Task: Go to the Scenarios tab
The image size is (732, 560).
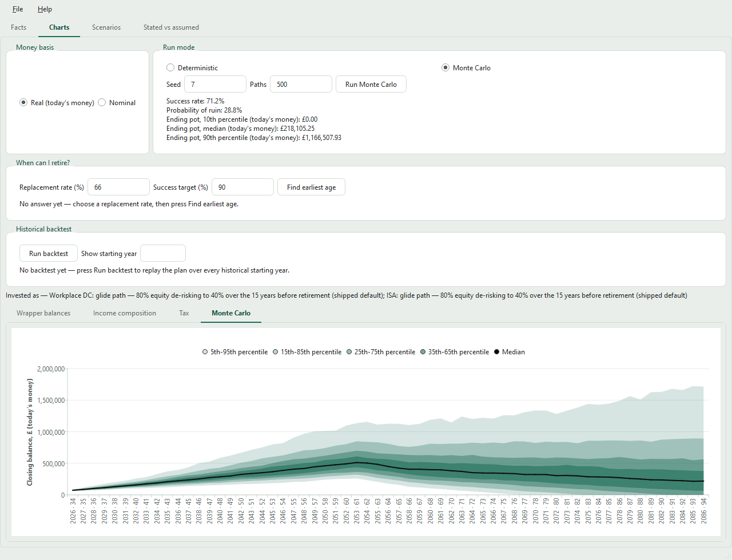Action: 106,27
